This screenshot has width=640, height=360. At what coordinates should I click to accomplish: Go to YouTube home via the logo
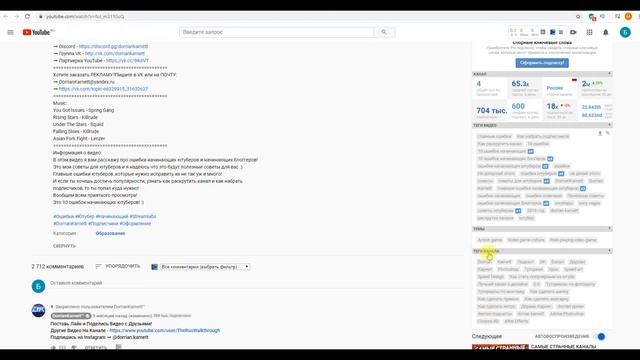pyautogui.click(x=36, y=32)
